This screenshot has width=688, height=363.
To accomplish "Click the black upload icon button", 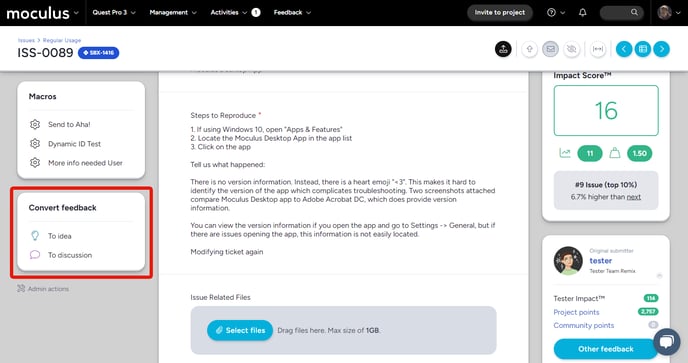I will [x=503, y=49].
